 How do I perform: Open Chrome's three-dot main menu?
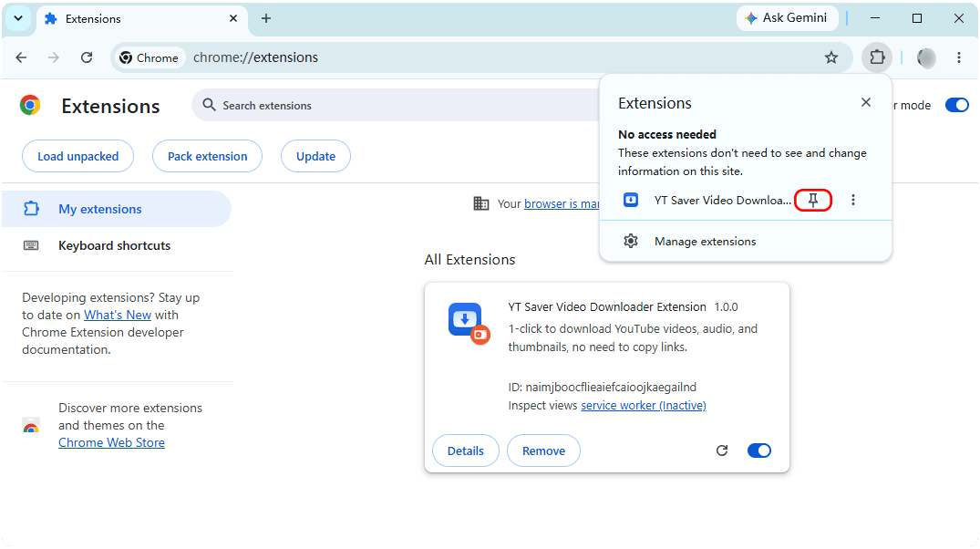coord(959,57)
